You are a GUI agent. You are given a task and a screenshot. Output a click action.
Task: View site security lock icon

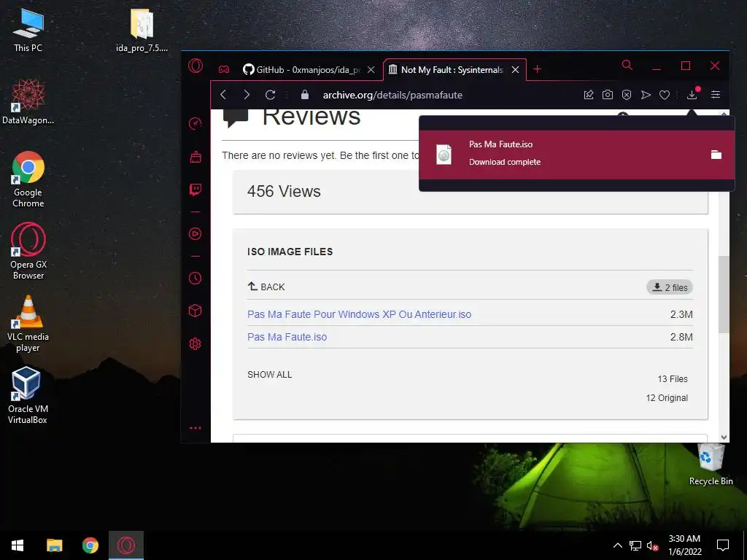click(x=305, y=95)
